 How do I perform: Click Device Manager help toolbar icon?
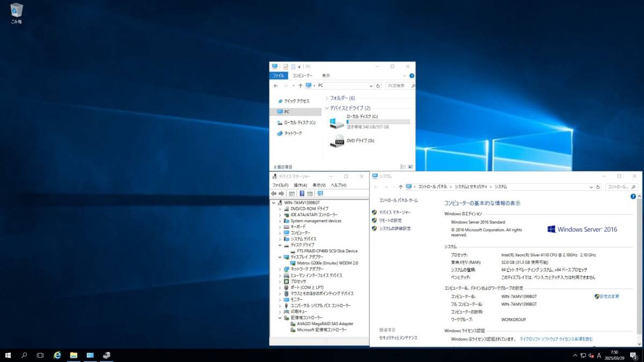tap(302, 194)
